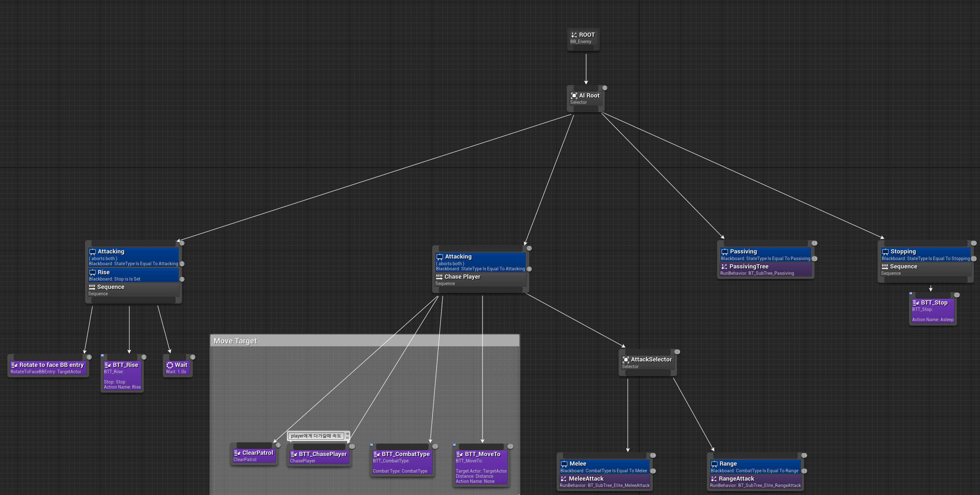Select the BTT_MoveTo task node
Viewport: 980px width, 495px height.
tap(481, 467)
